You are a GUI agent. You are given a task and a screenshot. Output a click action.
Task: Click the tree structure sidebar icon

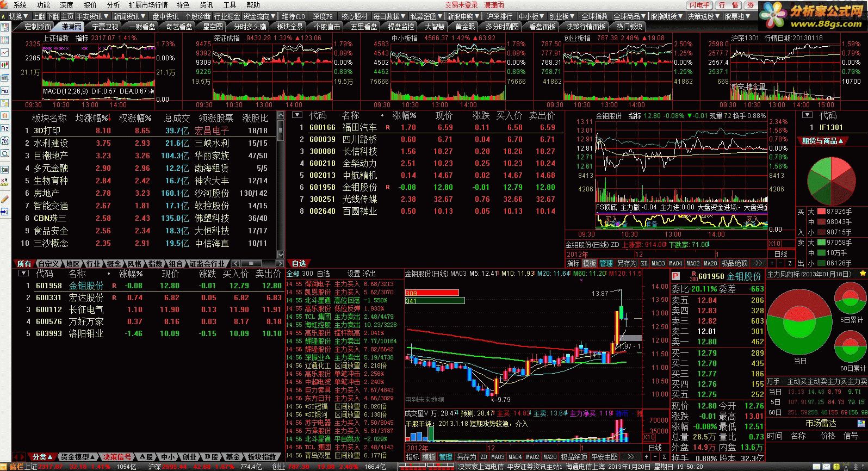pyautogui.click(x=4, y=103)
